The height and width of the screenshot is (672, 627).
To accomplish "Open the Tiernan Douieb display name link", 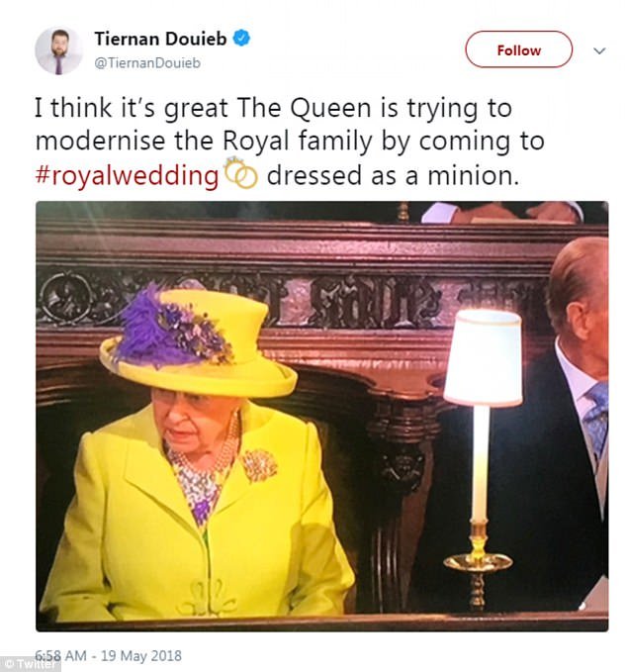I will click(161, 39).
